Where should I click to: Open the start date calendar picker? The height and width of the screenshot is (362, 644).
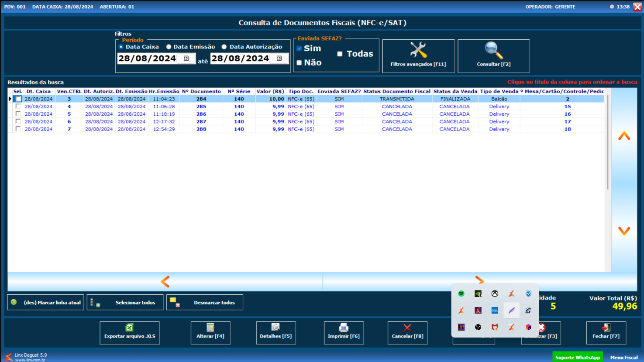coord(186,59)
